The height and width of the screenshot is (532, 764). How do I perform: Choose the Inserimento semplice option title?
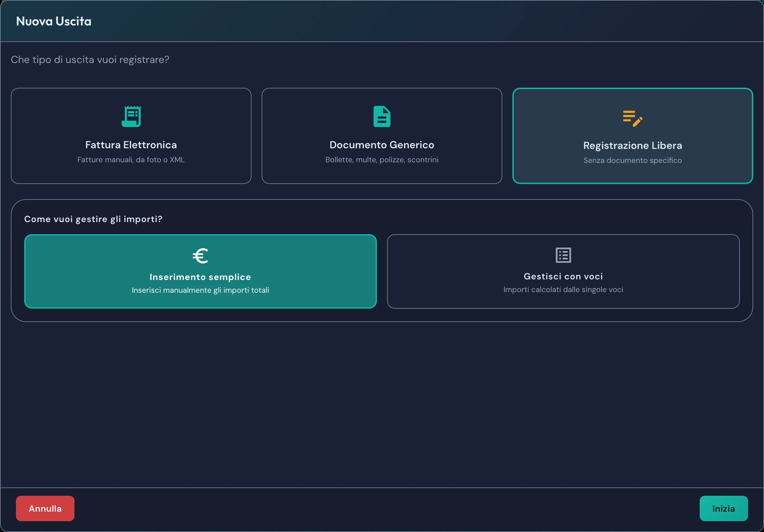pyautogui.click(x=200, y=277)
